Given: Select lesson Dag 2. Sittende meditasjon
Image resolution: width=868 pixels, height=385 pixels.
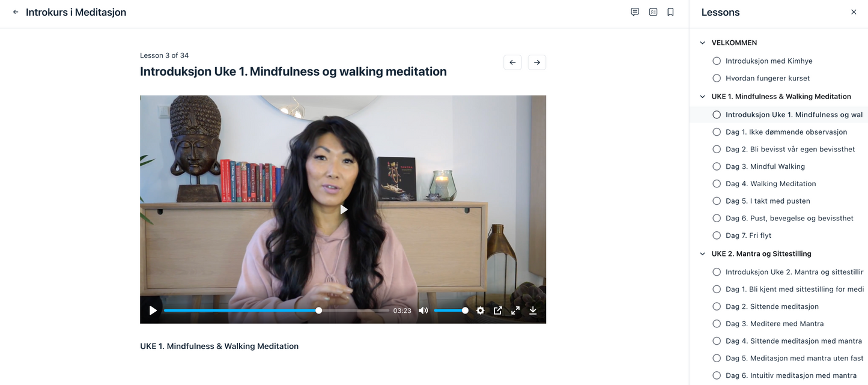Looking at the screenshot, I should click(772, 306).
